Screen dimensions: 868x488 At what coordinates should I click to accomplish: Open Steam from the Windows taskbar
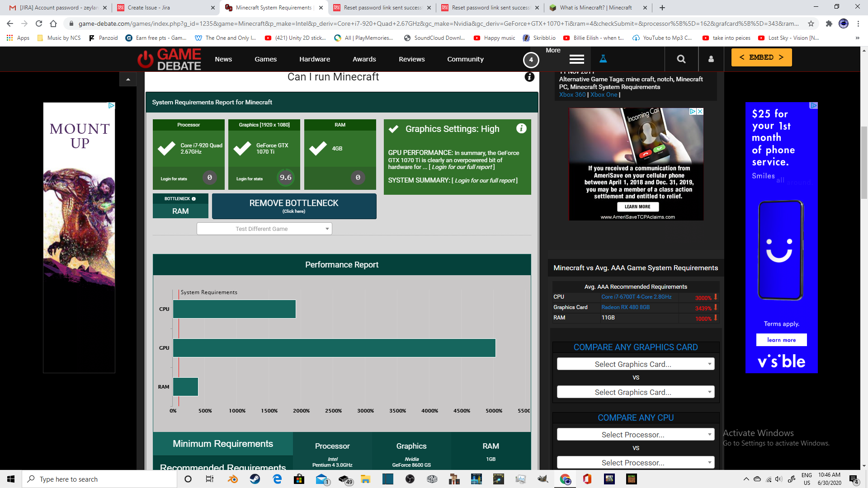click(x=255, y=479)
